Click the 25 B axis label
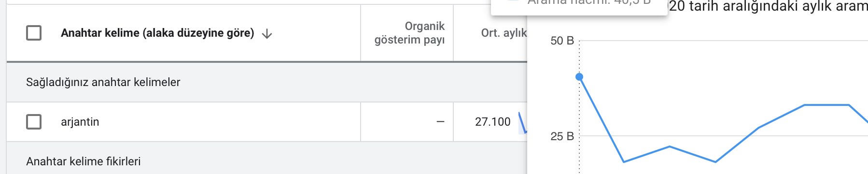Image resolution: width=868 pixels, height=174 pixels. click(562, 136)
